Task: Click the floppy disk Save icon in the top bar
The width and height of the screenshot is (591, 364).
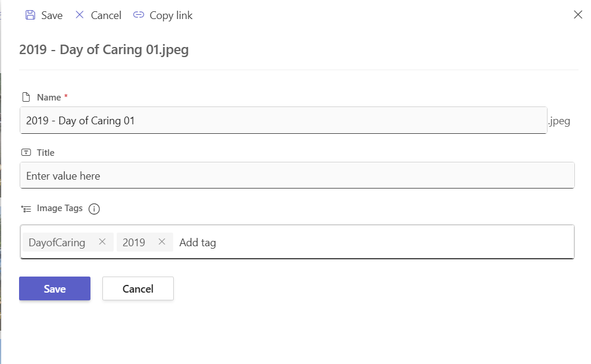Action: pyautogui.click(x=30, y=15)
